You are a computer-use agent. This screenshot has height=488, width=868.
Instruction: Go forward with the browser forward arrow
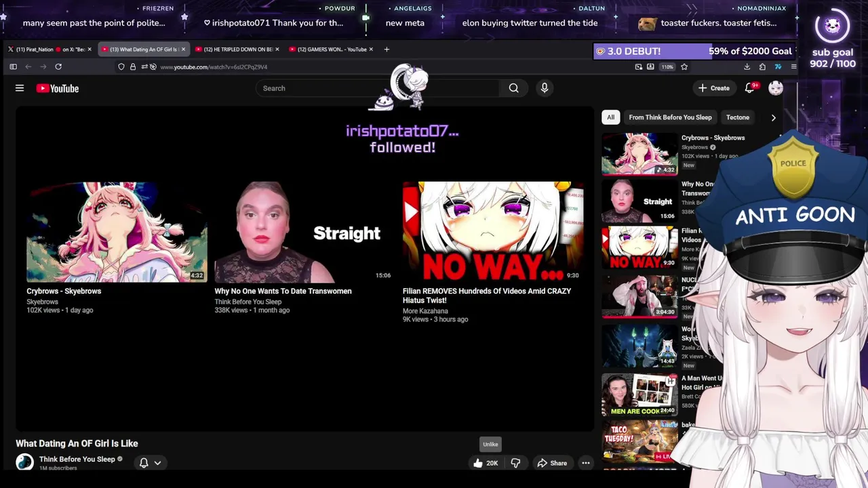click(43, 66)
